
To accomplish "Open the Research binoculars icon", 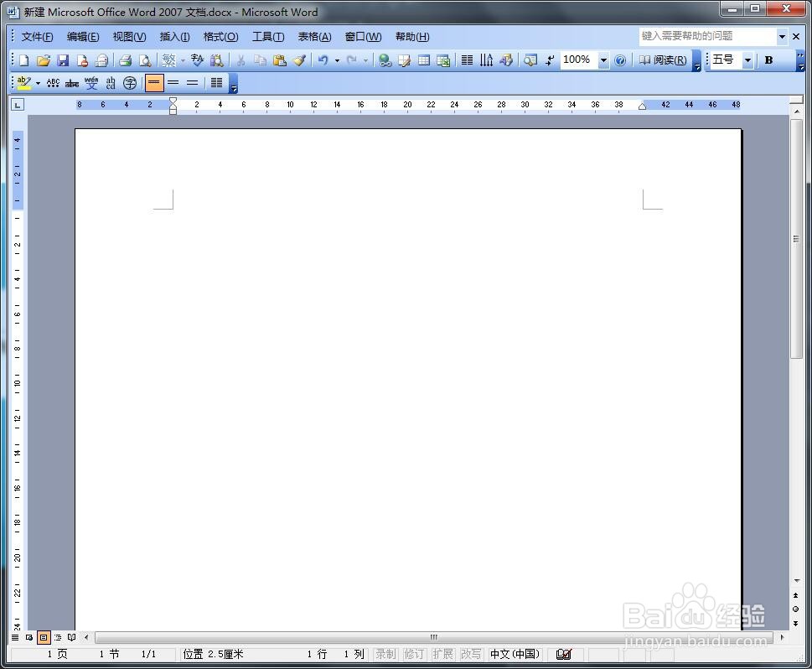I will (x=216, y=60).
